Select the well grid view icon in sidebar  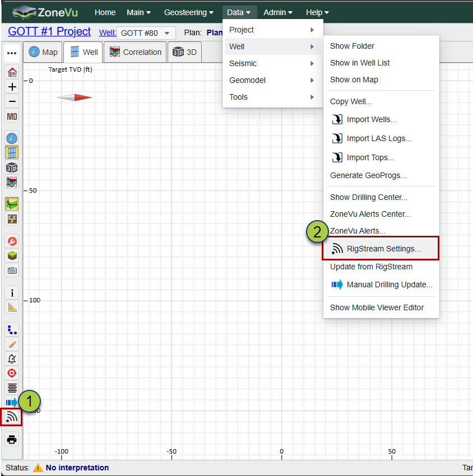click(12, 153)
